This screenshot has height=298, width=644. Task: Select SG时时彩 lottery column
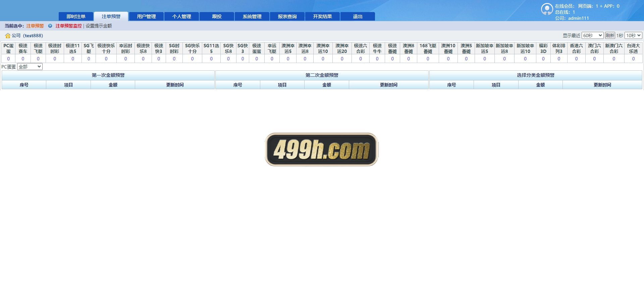coord(174,48)
